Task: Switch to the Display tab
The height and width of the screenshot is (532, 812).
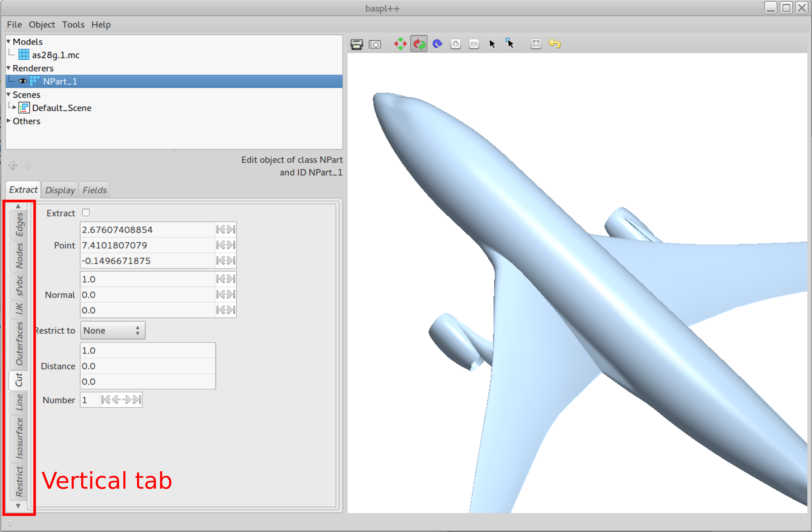Action: coord(60,190)
